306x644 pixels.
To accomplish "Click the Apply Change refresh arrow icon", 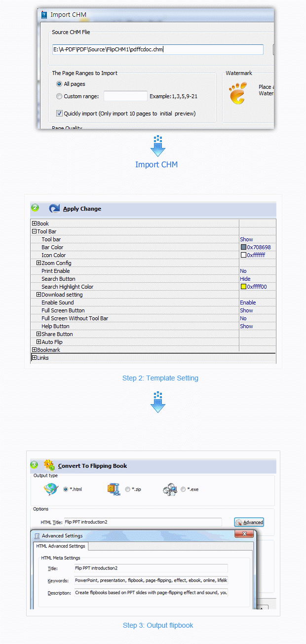I will (54, 208).
